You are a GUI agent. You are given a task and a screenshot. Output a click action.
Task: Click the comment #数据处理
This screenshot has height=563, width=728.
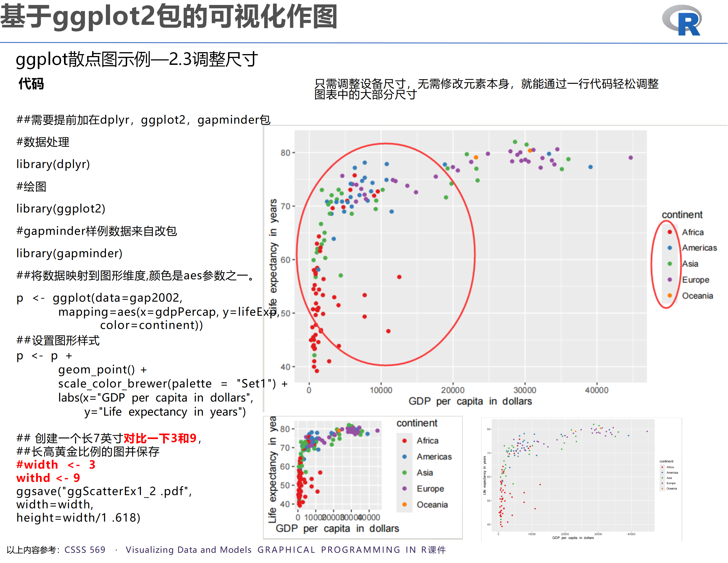pos(43,142)
